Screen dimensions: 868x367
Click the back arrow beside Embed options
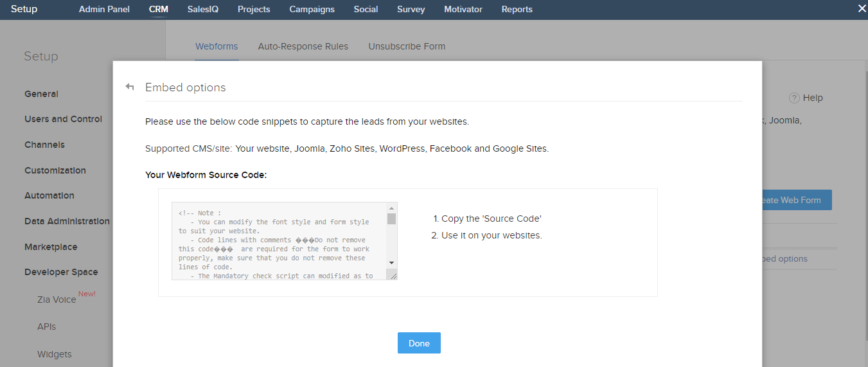[x=130, y=87]
